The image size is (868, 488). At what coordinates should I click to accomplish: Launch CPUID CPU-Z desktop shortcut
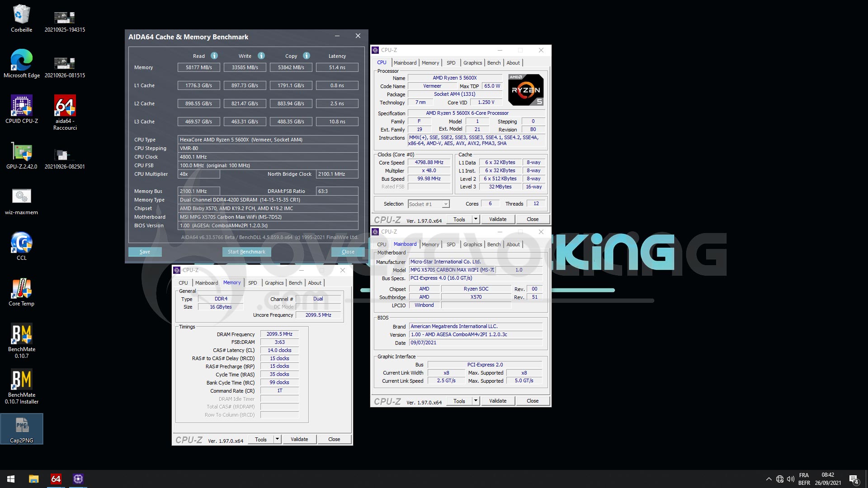(x=21, y=109)
